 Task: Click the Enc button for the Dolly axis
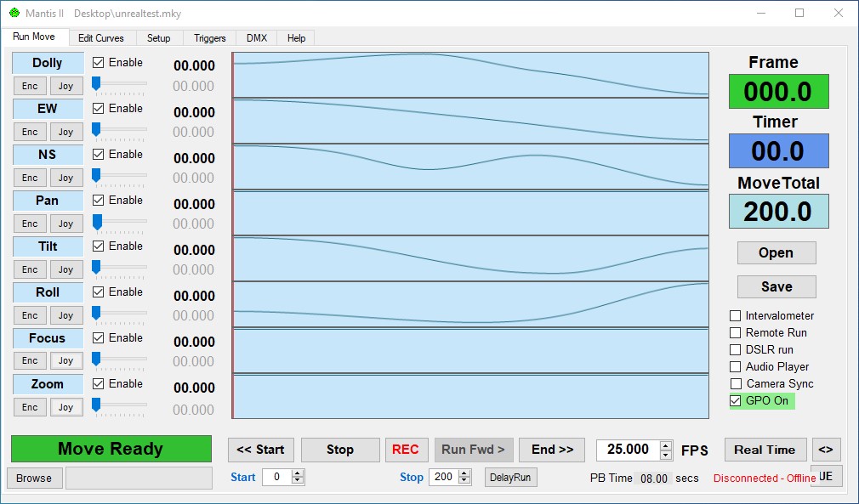[29, 86]
